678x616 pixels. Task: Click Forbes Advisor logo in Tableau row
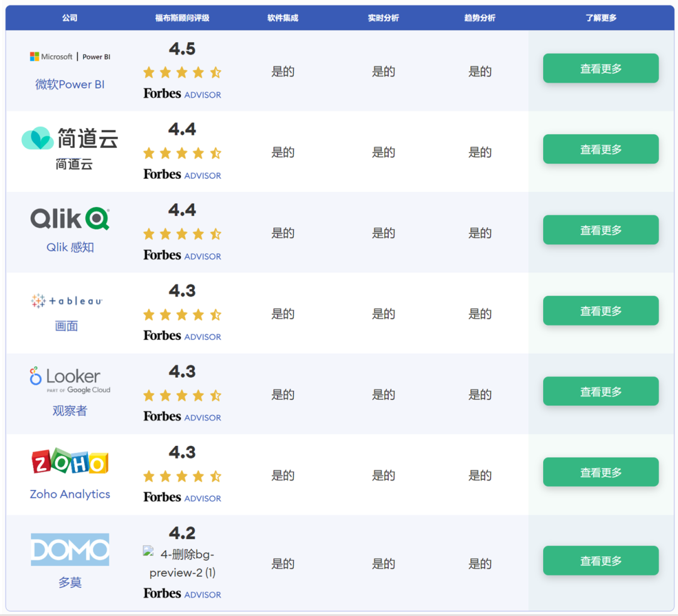(182, 336)
